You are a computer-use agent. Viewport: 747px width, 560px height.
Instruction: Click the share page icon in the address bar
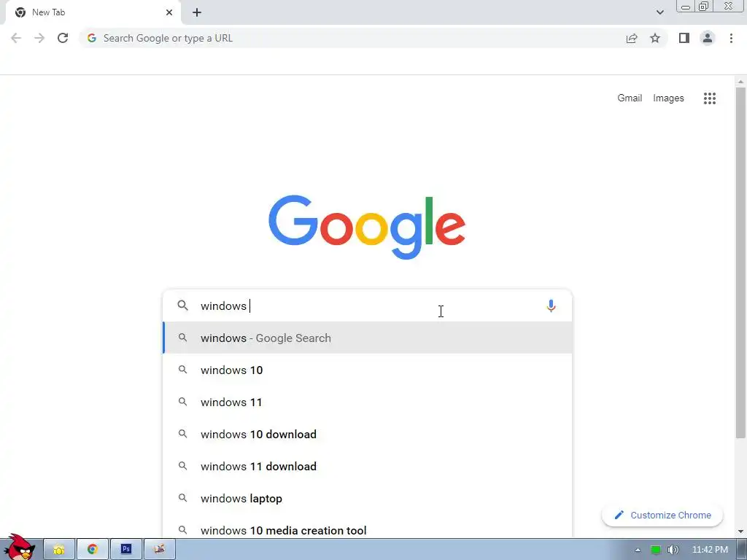[x=632, y=38]
